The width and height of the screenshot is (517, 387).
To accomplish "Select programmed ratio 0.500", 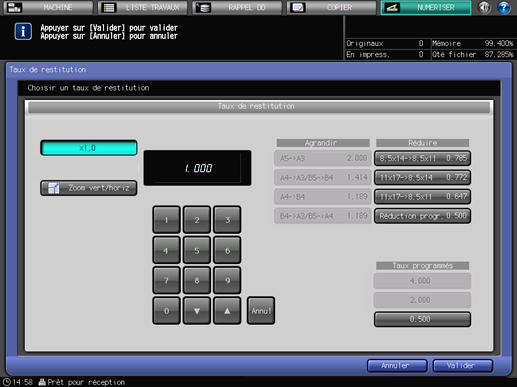I will (x=422, y=319).
